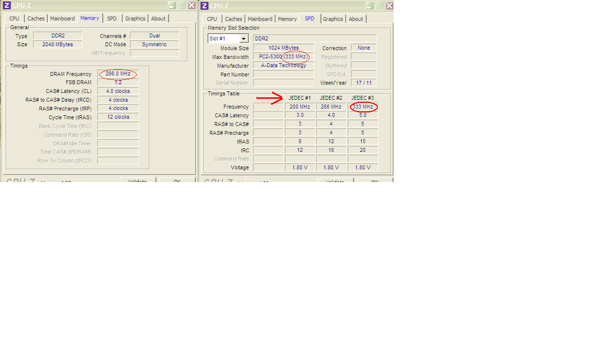Open the About tab in the right window
Viewport: 593px width, 364px height.
tap(356, 19)
